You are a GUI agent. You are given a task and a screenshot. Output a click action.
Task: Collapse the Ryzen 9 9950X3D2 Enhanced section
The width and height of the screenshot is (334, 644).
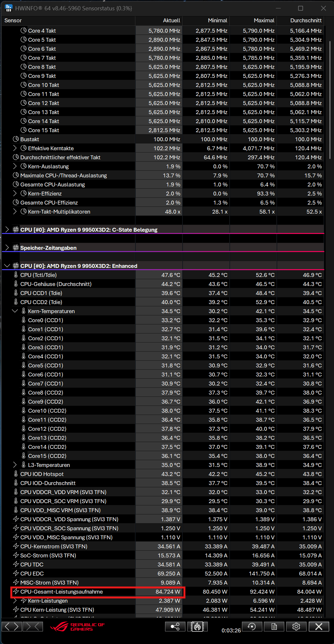7,266
